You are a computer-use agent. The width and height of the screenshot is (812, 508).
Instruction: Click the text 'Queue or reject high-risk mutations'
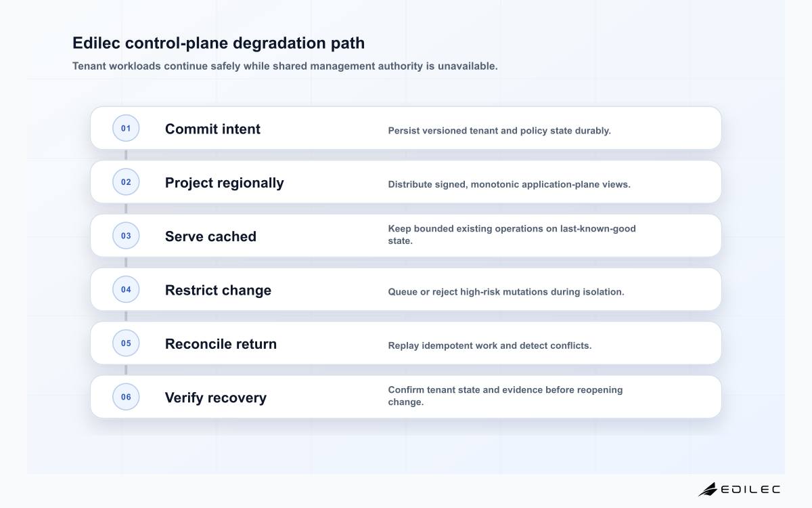click(x=506, y=292)
